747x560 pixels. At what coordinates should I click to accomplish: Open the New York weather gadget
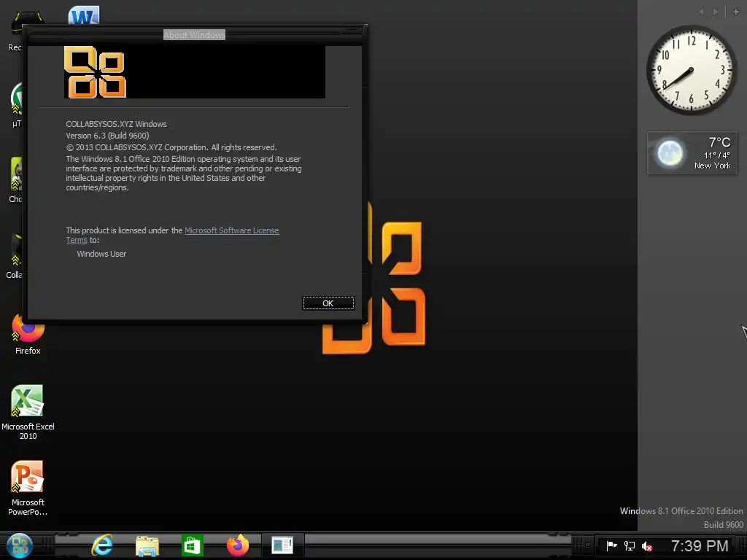pyautogui.click(x=692, y=153)
